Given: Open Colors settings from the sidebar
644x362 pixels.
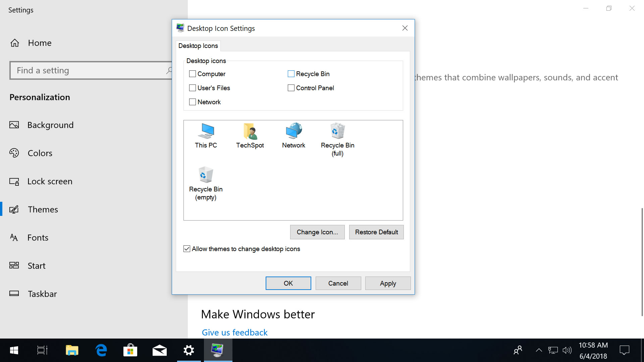Looking at the screenshot, I should pyautogui.click(x=40, y=153).
